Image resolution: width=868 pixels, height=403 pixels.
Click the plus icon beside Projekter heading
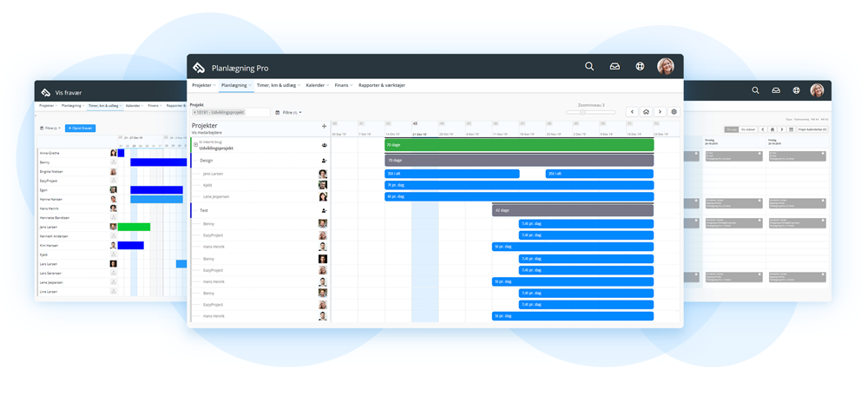click(x=324, y=126)
